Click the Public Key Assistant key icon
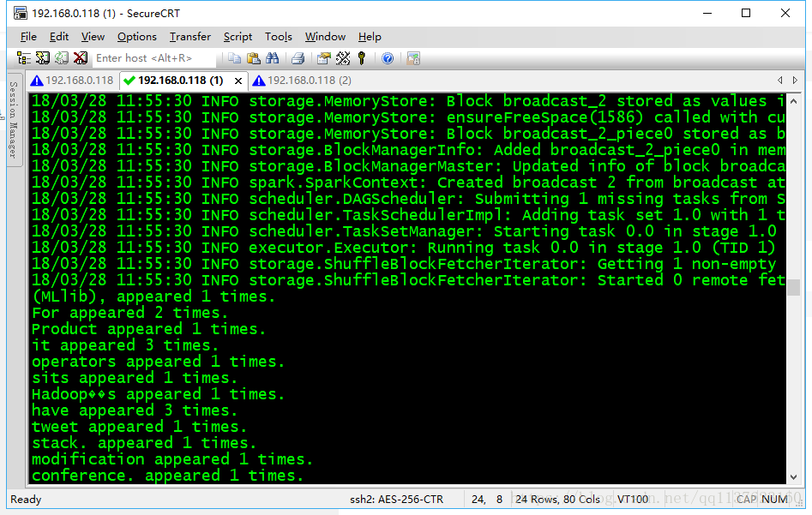This screenshot has height=515, width=812. 362,58
